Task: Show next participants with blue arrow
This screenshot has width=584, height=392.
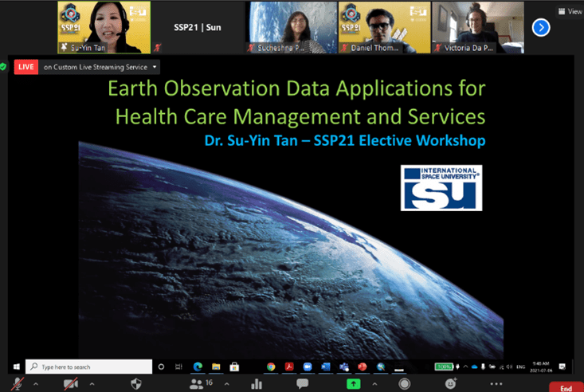Action: click(x=541, y=27)
